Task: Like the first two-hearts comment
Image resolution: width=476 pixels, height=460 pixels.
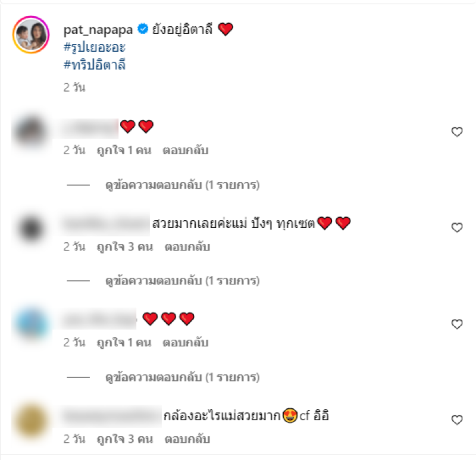Action: (457, 132)
